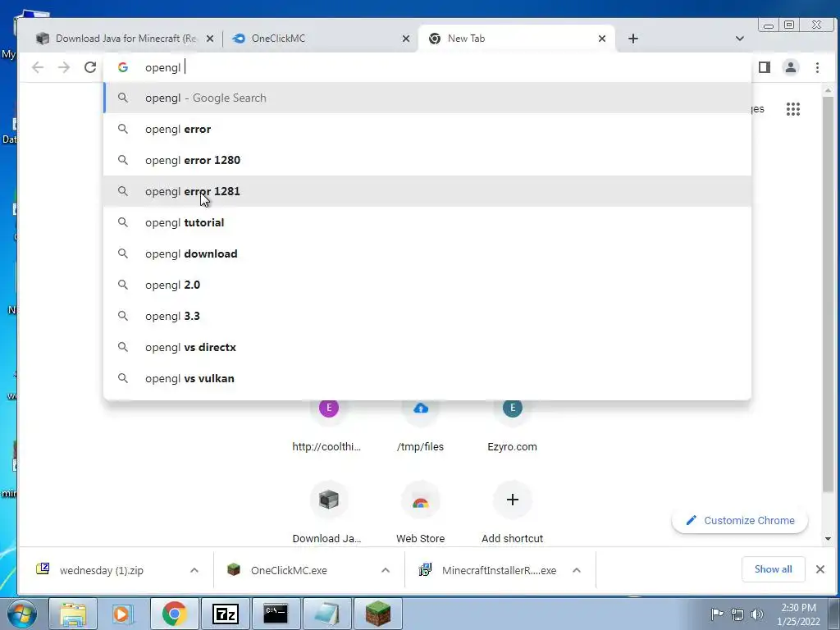
Task: Open the Web Store shortcut
Action: tap(421, 512)
